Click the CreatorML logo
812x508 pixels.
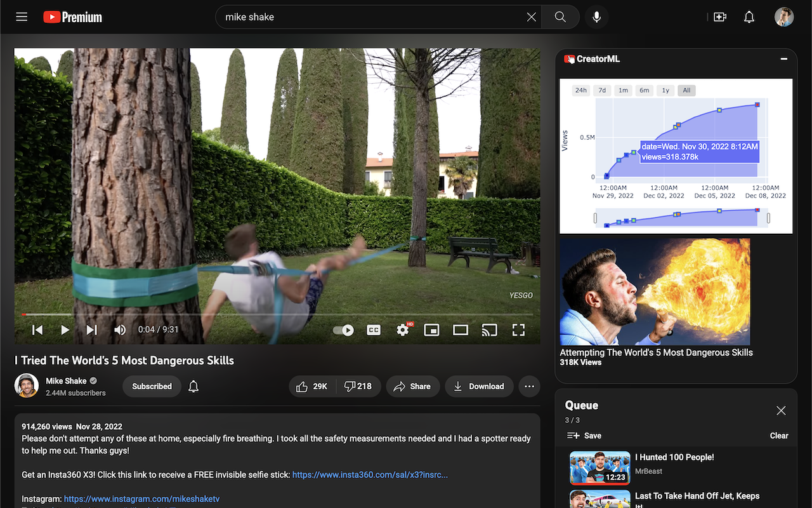(592, 59)
